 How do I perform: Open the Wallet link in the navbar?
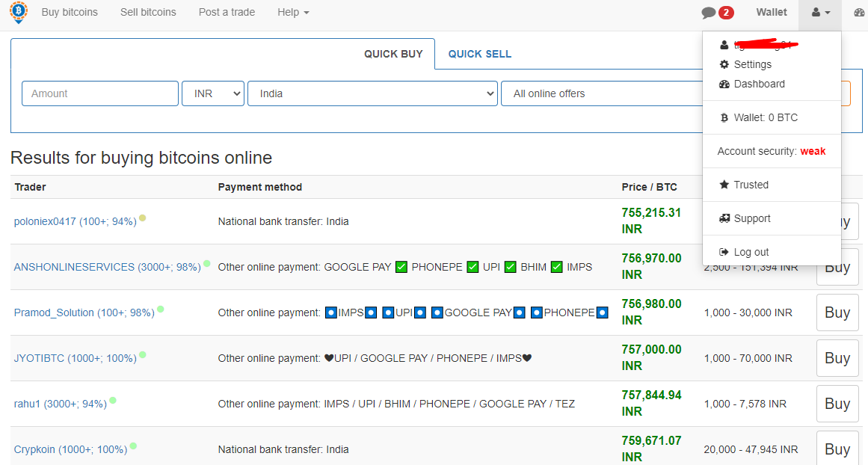pyautogui.click(x=772, y=12)
